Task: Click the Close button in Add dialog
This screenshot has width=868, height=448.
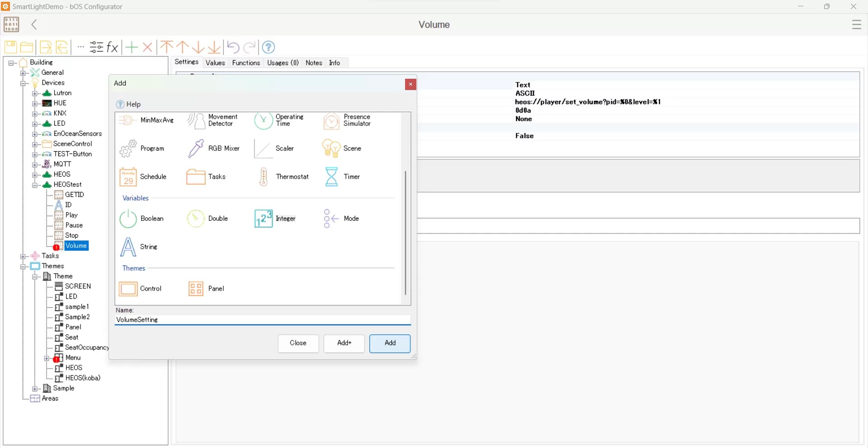Action: pos(298,343)
